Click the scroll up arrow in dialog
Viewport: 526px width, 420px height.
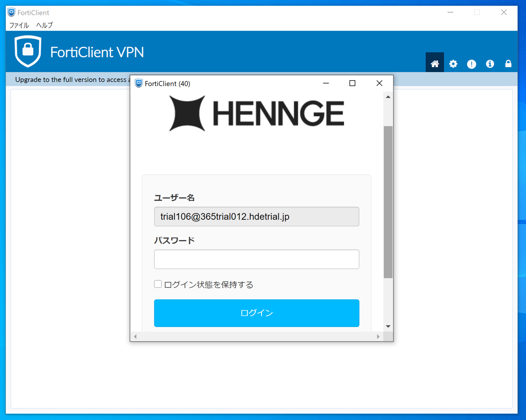pyautogui.click(x=388, y=97)
